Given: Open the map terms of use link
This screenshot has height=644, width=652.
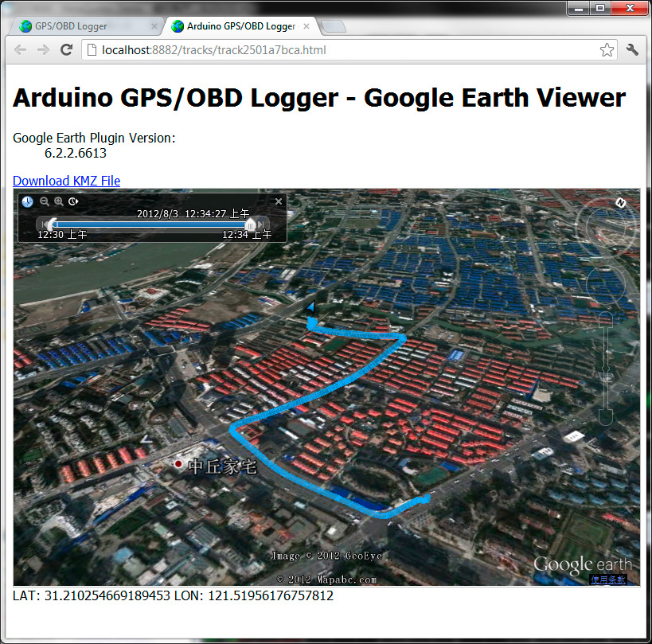Looking at the screenshot, I should click(x=608, y=580).
